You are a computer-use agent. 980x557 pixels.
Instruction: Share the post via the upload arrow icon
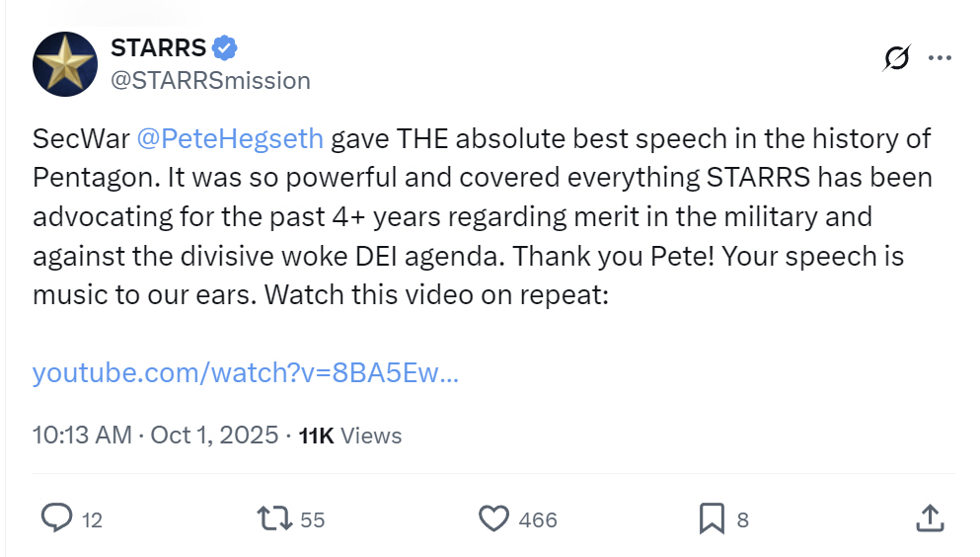(929, 517)
